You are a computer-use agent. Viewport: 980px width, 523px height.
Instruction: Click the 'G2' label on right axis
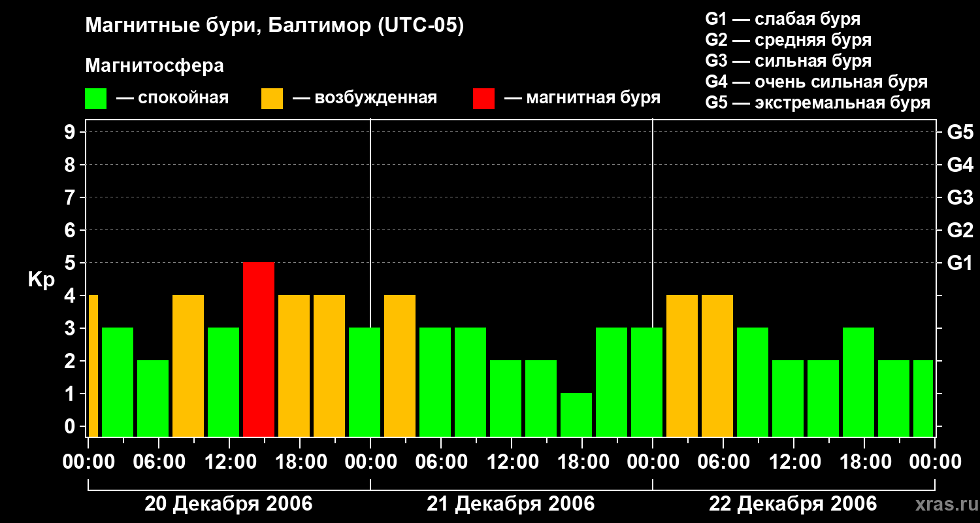(960, 230)
